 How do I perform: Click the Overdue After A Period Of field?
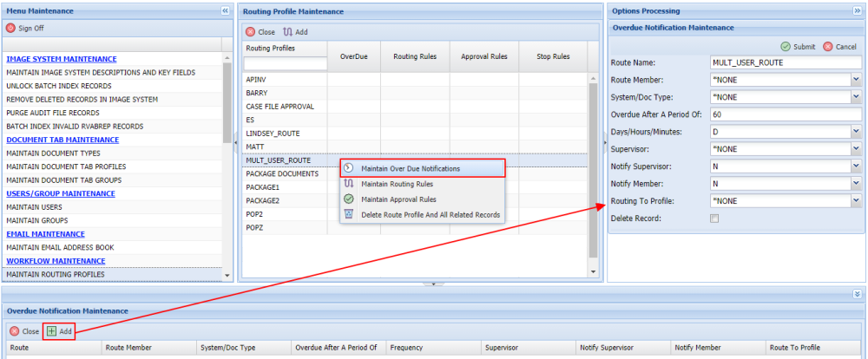[786, 114]
